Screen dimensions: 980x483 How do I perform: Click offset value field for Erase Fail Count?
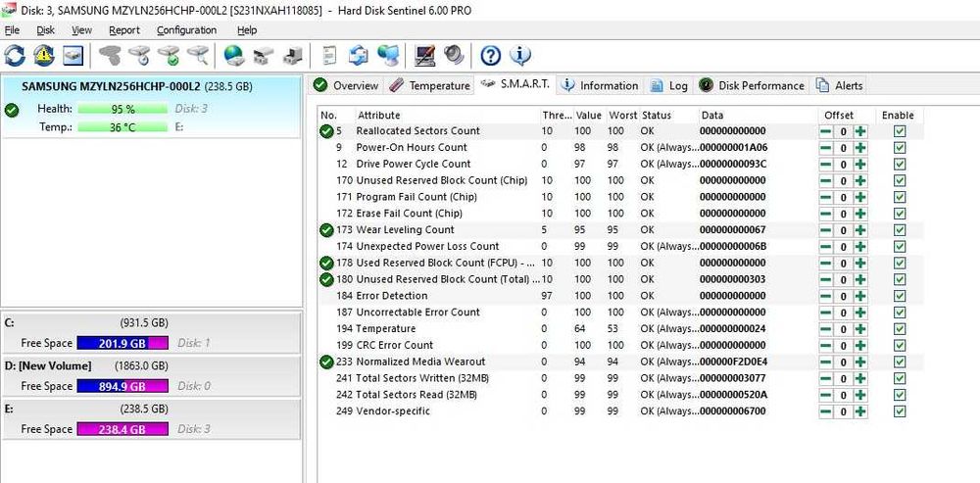tap(843, 214)
